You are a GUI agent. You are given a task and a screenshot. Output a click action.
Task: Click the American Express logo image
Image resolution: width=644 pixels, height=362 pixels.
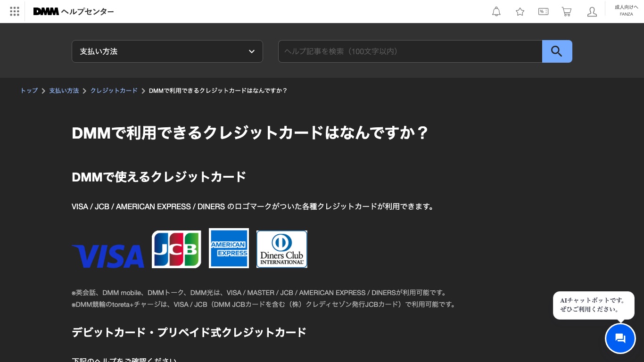coord(229,248)
